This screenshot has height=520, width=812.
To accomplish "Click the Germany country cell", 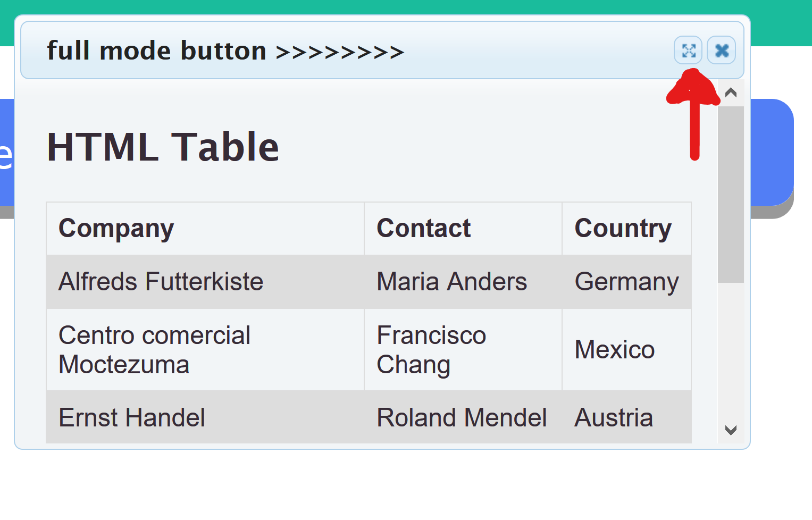I will click(626, 282).
